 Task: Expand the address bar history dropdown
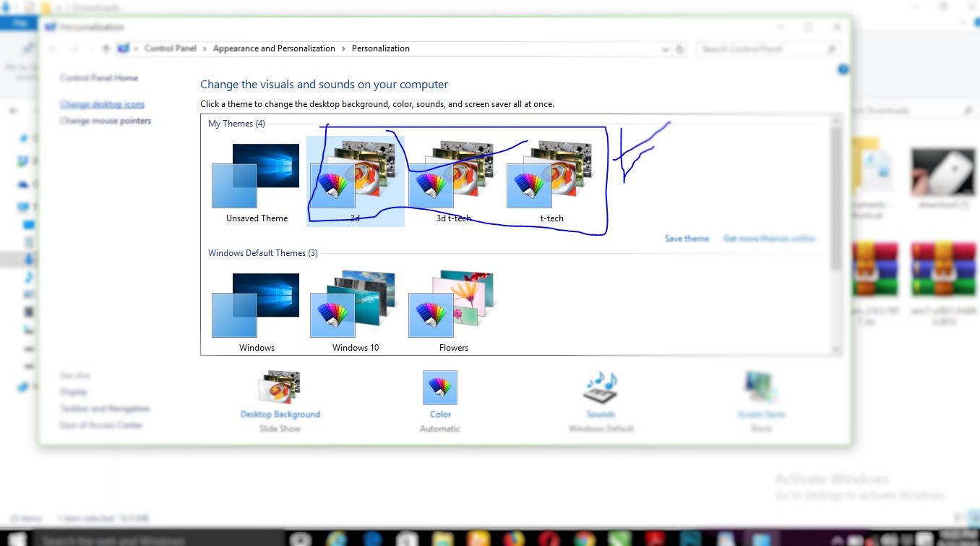pos(666,49)
